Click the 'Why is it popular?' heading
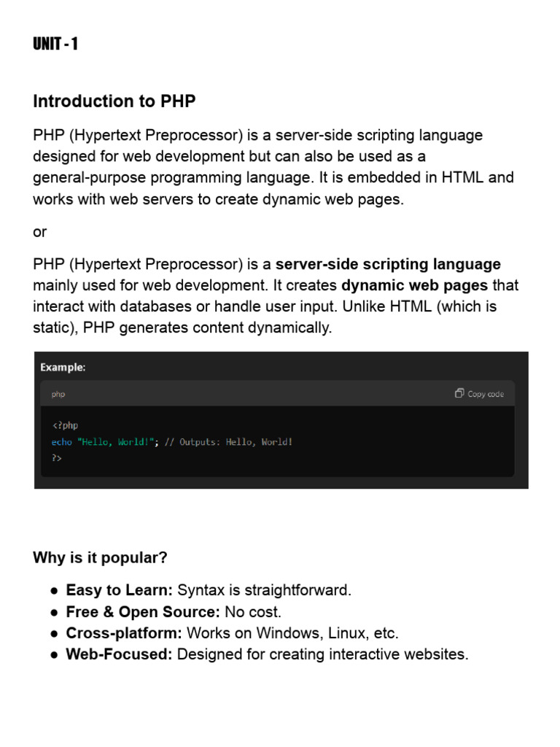Viewport: 560px width, 747px height. (100, 557)
